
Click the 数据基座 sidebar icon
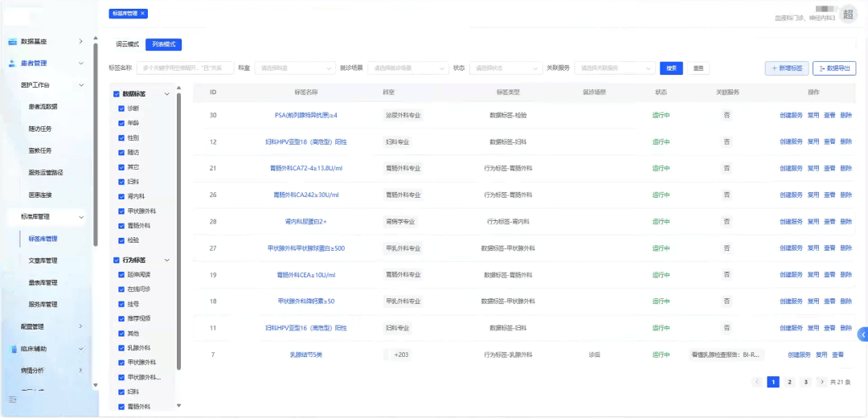click(x=13, y=41)
